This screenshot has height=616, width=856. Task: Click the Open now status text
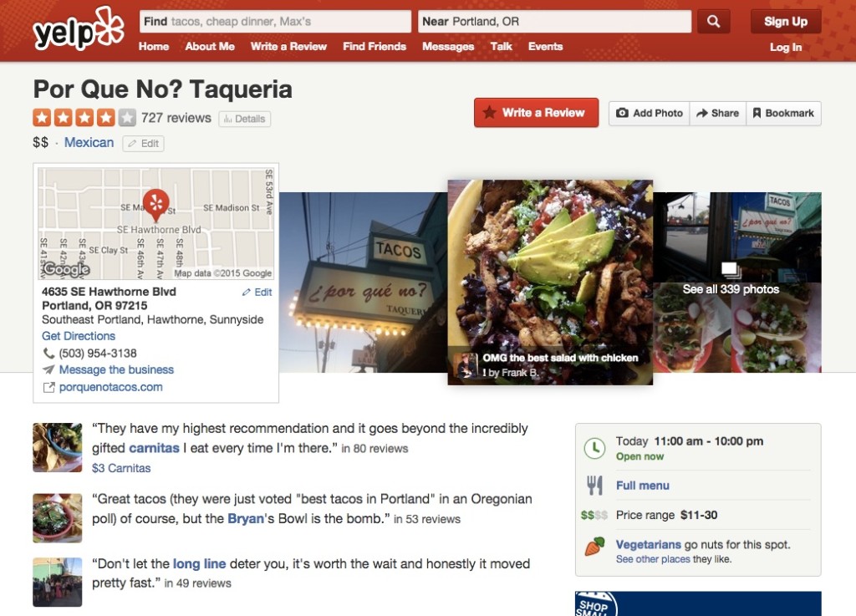[x=639, y=456]
